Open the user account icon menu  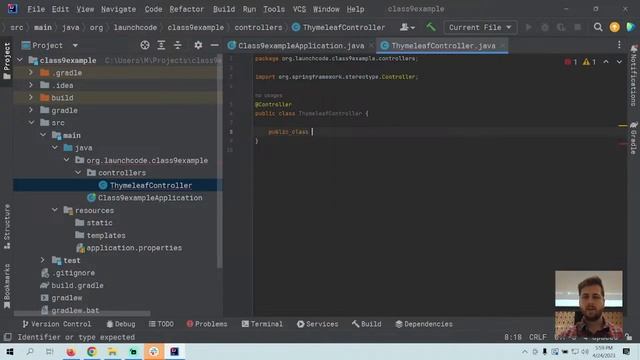coord(407,27)
